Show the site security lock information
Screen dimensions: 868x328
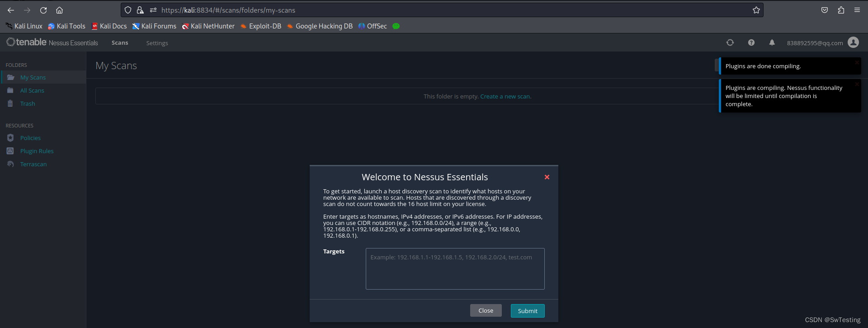click(x=140, y=10)
